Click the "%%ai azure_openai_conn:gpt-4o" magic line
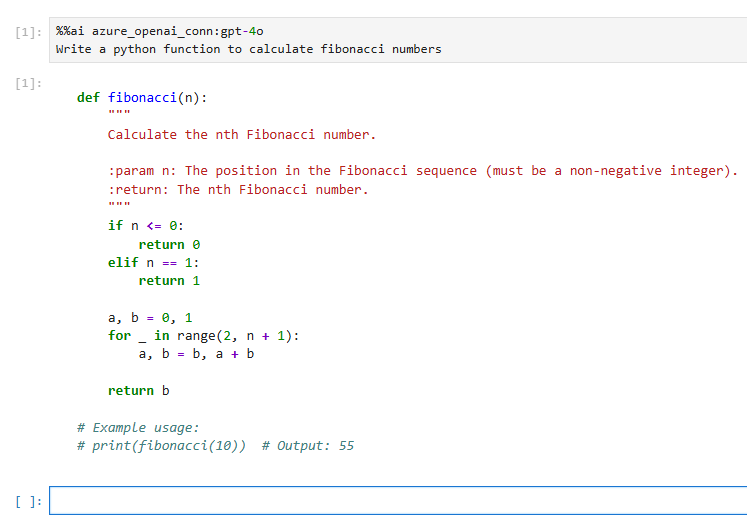 coord(160,31)
